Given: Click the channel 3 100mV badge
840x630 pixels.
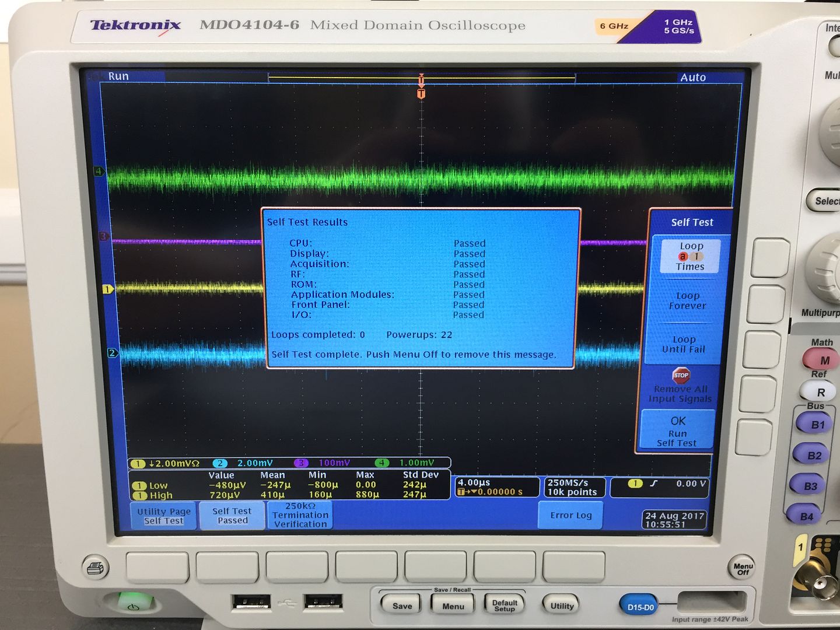Looking at the screenshot, I should coord(323,463).
